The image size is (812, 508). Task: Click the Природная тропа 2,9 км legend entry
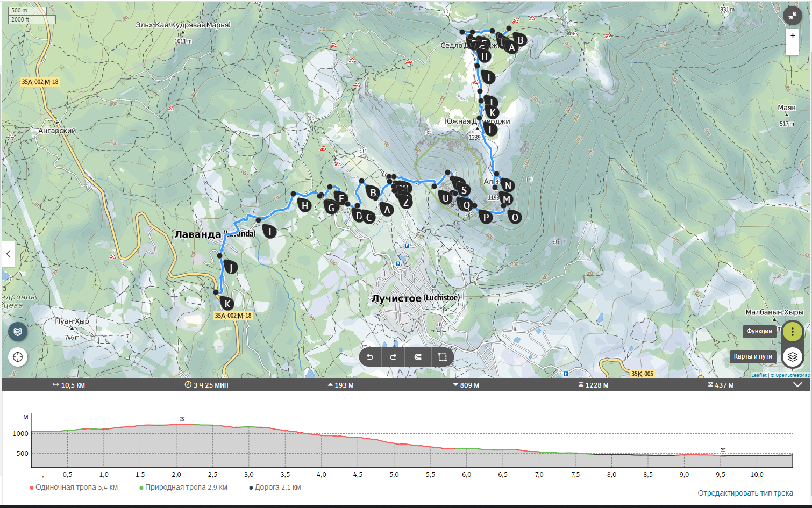[183, 488]
